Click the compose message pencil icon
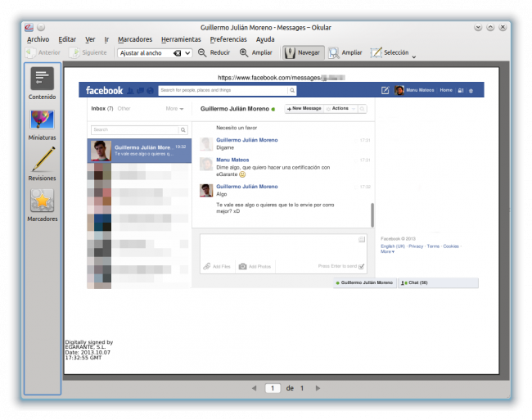The width and height of the screenshot is (532, 420). point(385,90)
